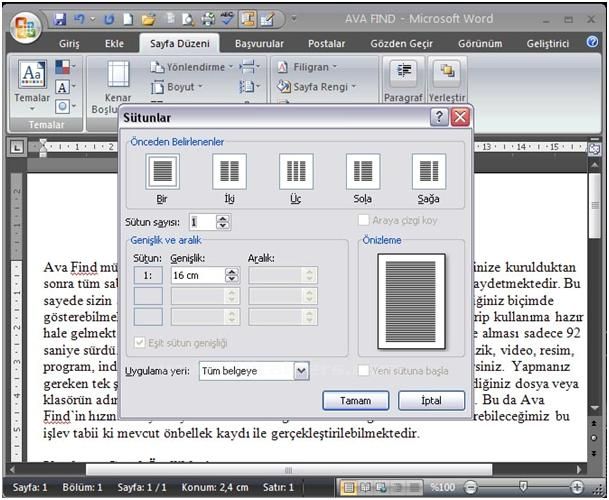This screenshot has width=609, height=500.
Task: Open the Yerleştir arrange button
Action: [447, 80]
